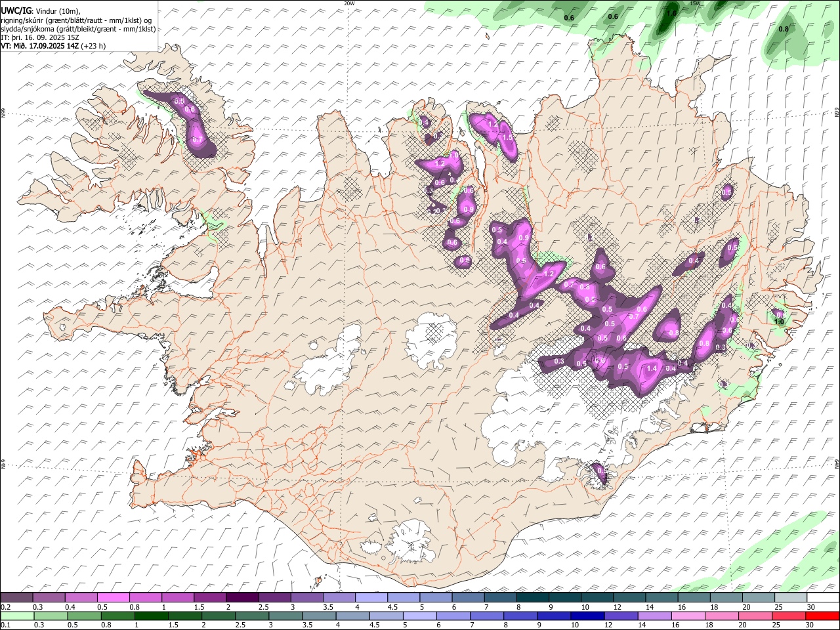Click top-row snow legend swatch starting at 0.2
This screenshot has width=840, height=630.
[17, 597]
